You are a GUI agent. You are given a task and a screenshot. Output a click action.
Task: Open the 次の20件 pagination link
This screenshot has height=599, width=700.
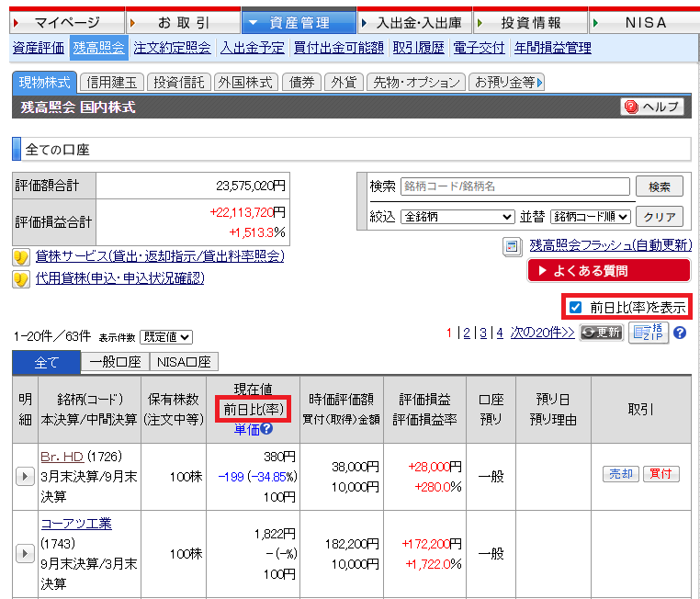(x=542, y=333)
